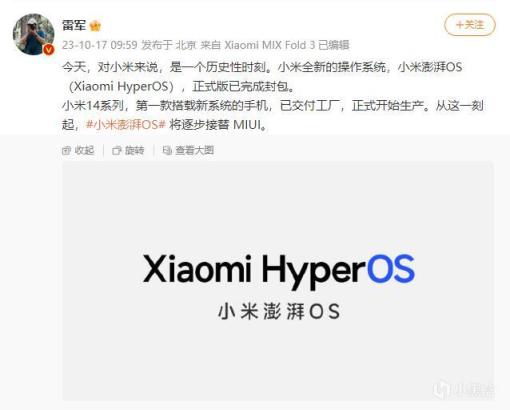
Task: Click the 小米澎湃OS subtitle in the image
Action: pyautogui.click(x=279, y=312)
